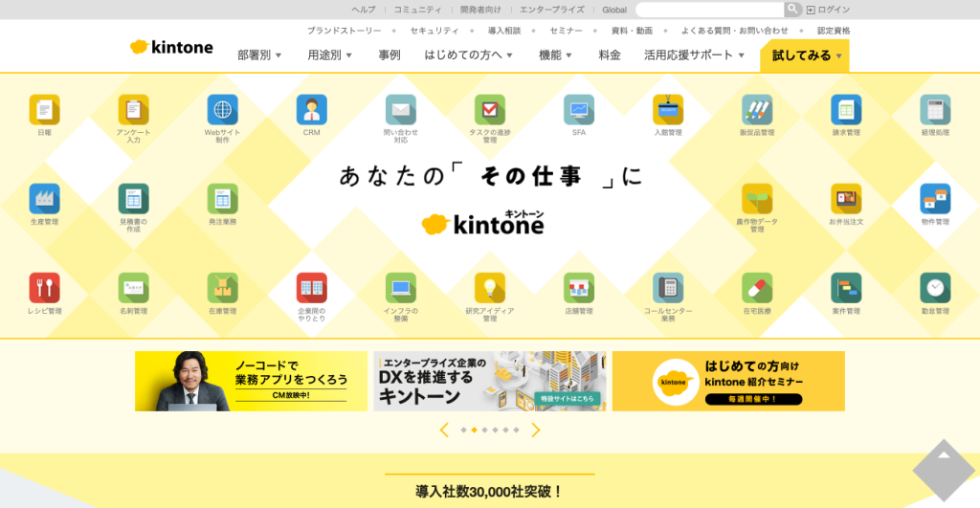The image size is (980, 508).
Task: Expand the はじめての方へ dropdown menu
Action: click(x=468, y=55)
